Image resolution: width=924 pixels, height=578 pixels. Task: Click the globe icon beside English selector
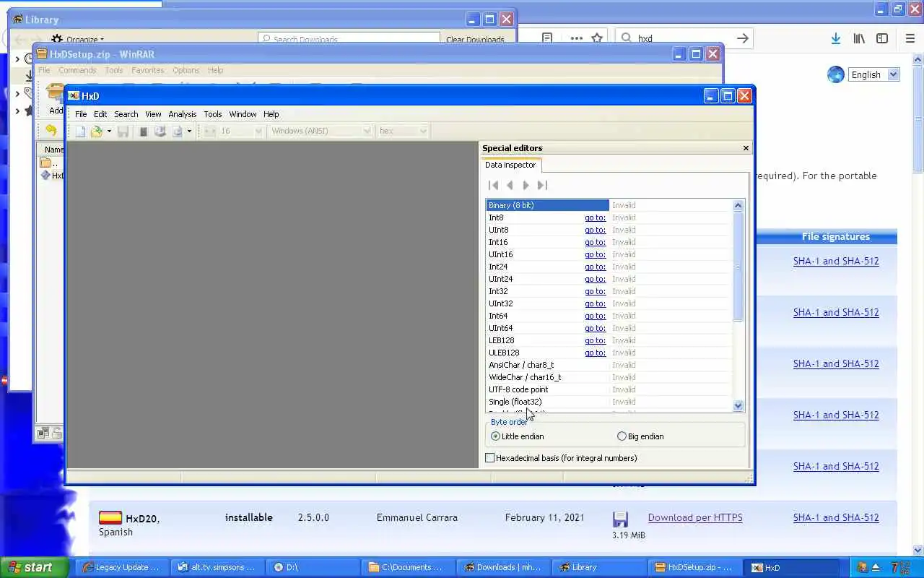click(x=836, y=74)
